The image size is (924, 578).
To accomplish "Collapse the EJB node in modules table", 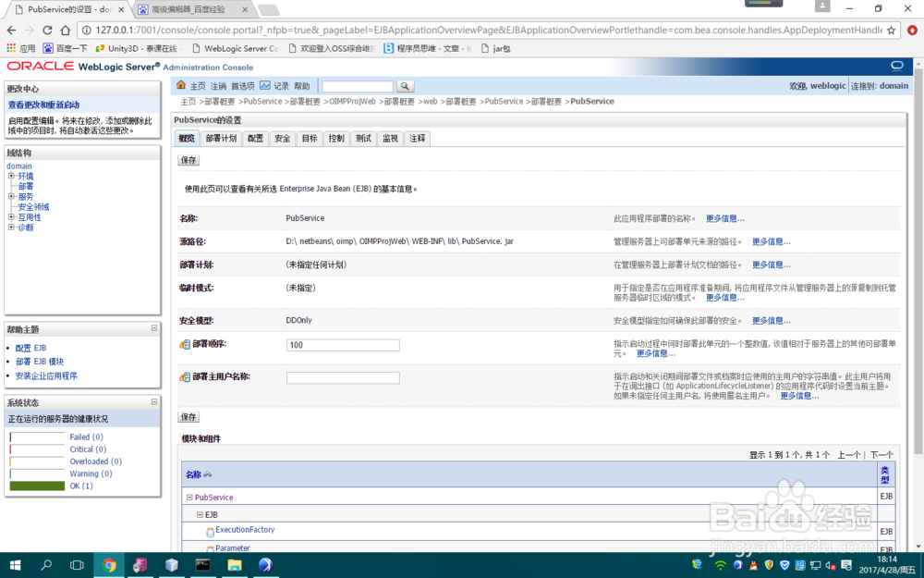I will click(200, 515).
